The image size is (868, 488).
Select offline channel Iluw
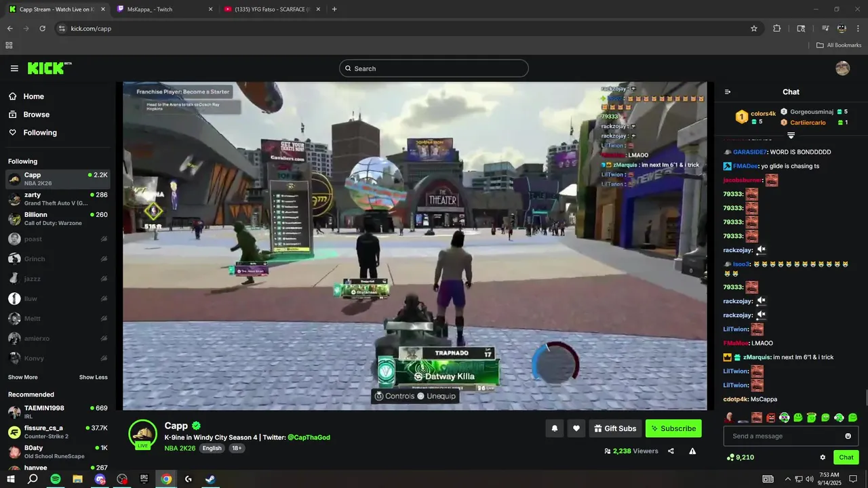click(58, 298)
